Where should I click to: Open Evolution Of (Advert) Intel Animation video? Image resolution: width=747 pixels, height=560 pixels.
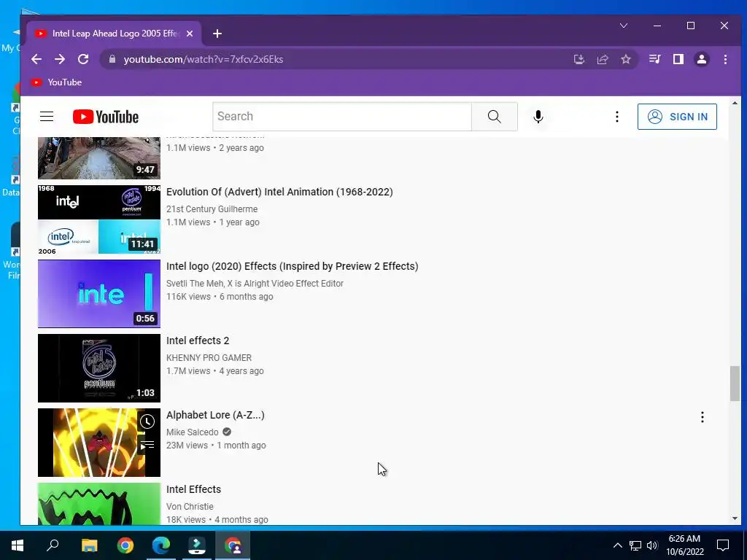tap(279, 192)
